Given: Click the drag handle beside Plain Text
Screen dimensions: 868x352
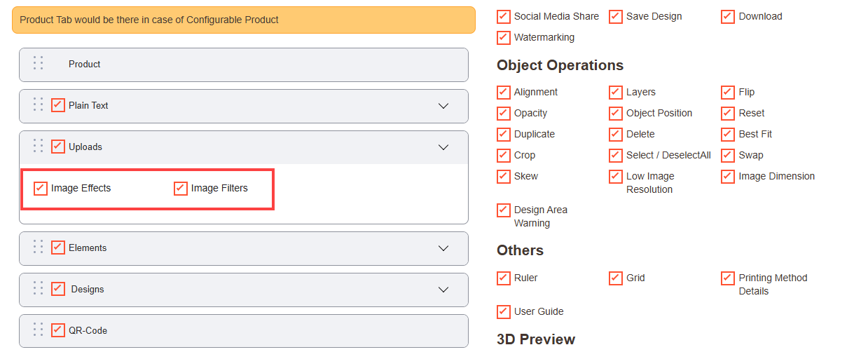Looking at the screenshot, I should (39, 104).
